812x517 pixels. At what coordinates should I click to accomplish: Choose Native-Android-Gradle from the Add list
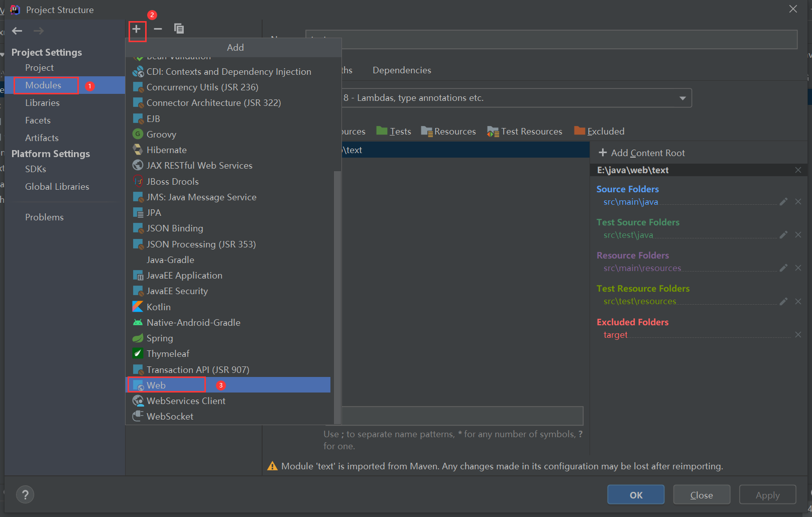click(228, 323)
